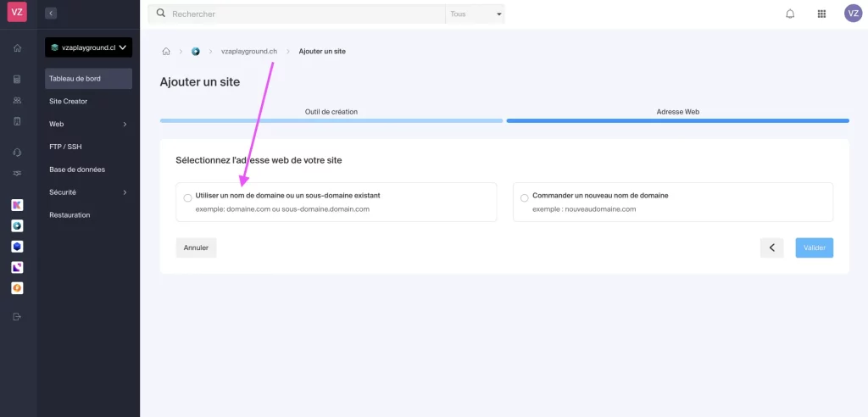Open the home icon in left rail
This screenshot has height=417, width=868.
point(17,48)
